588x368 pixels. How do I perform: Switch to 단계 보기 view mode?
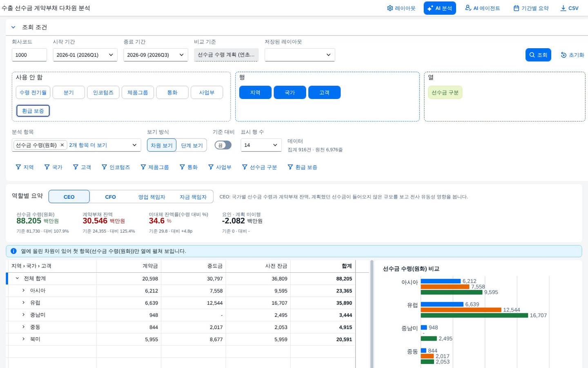(x=192, y=145)
